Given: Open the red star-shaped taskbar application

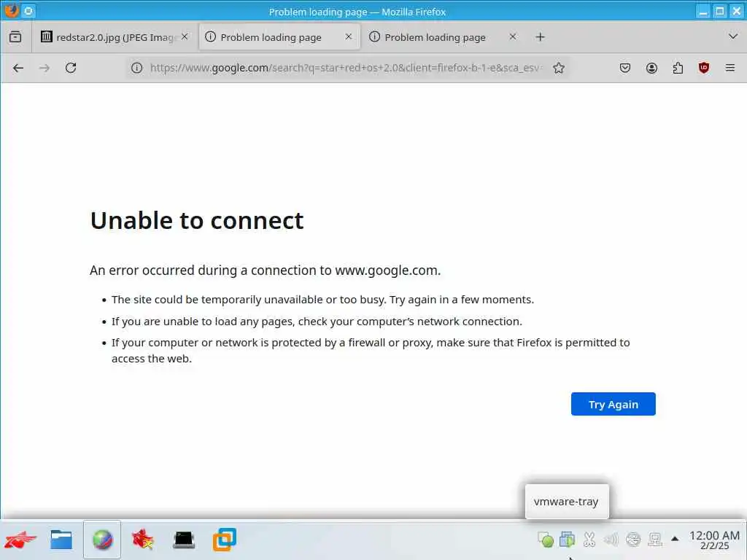Looking at the screenshot, I should click(x=142, y=540).
